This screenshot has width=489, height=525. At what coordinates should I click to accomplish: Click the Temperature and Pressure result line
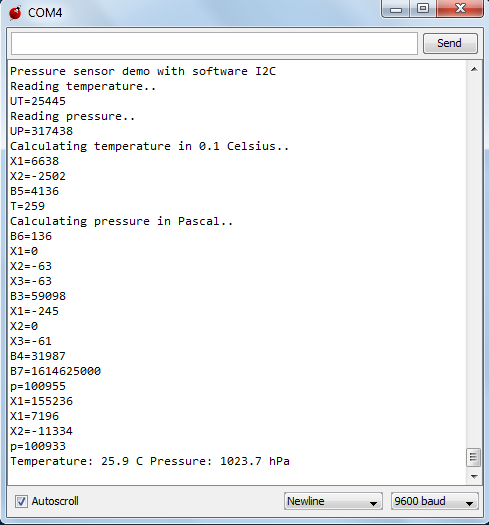coord(150,461)
